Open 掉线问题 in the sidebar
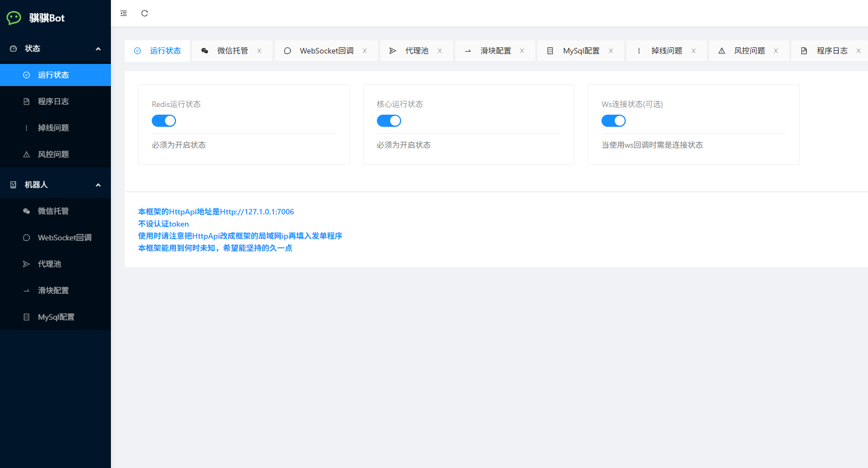Viewport: 868px width, 468px height. click(x=53, y=128)
